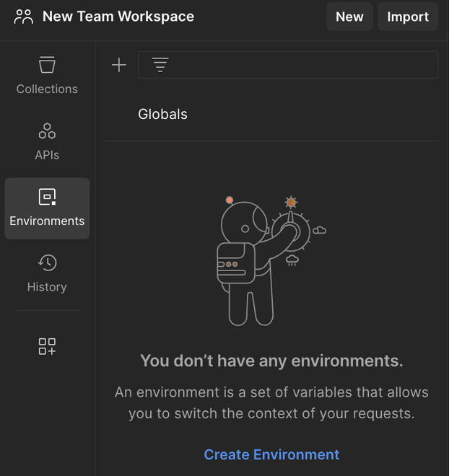Screen dimensions: 449x476
Task: Click the Create Environment link
Action: click(271, 454)
